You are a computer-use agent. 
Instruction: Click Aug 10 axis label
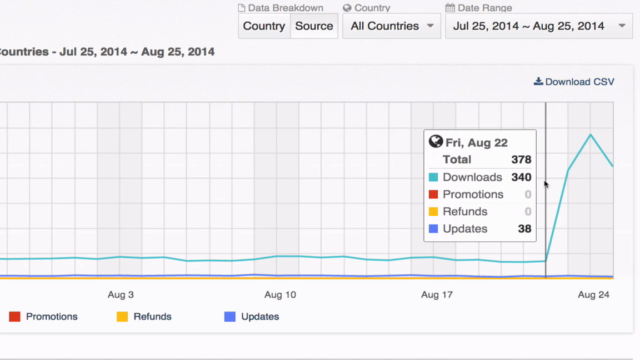pos(280,295)
